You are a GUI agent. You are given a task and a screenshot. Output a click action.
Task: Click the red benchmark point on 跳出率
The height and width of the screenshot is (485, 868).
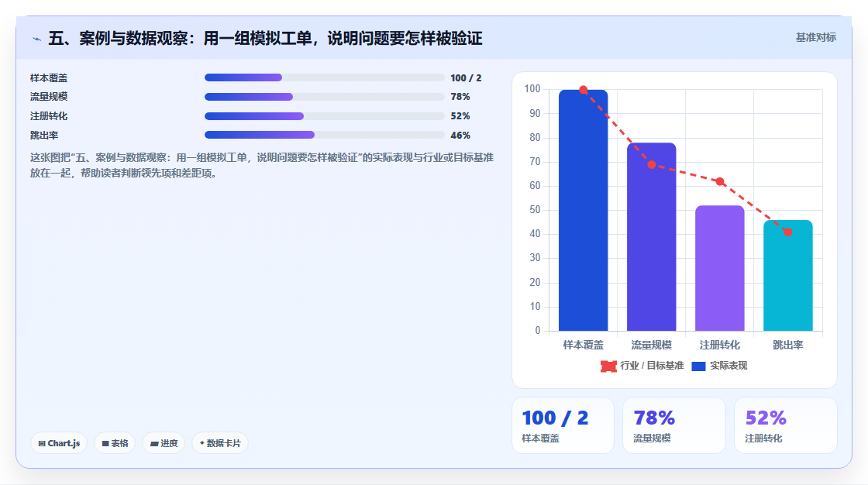[x=787, y=232]
